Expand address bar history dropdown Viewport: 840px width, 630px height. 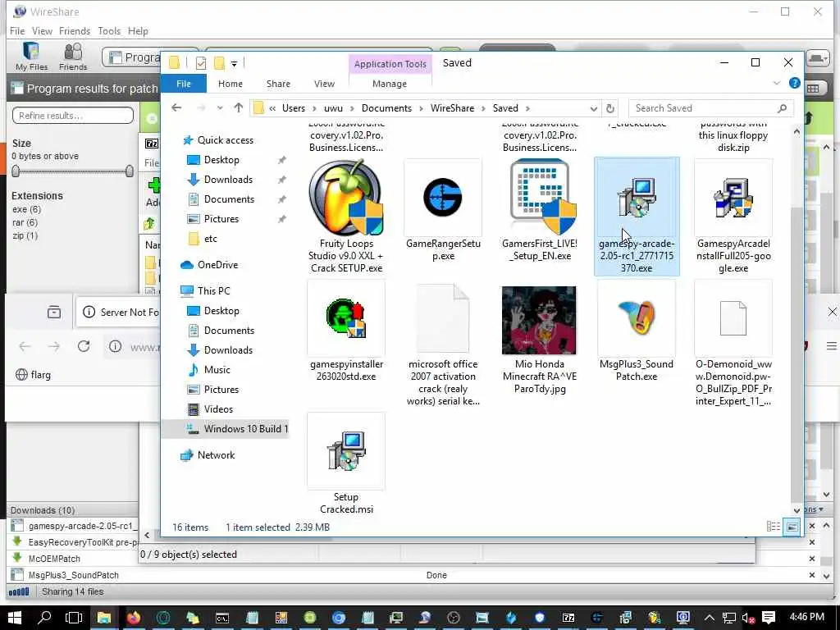594,109
